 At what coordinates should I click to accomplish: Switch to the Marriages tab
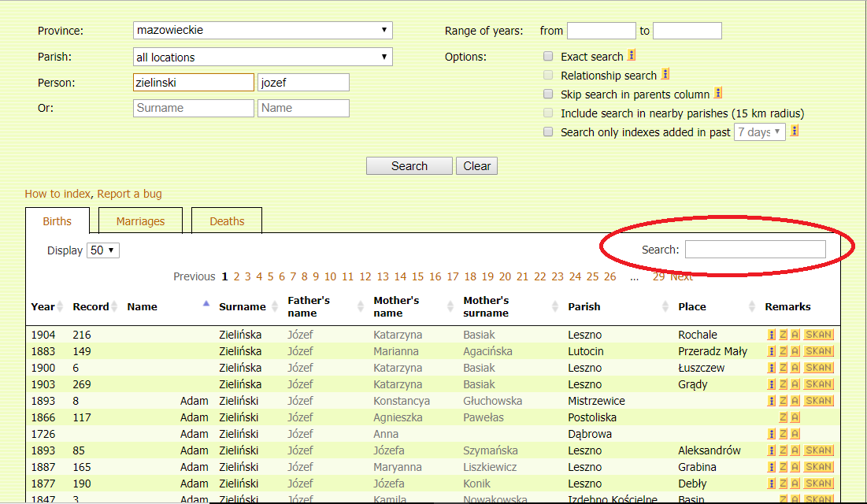pos(140,221)
